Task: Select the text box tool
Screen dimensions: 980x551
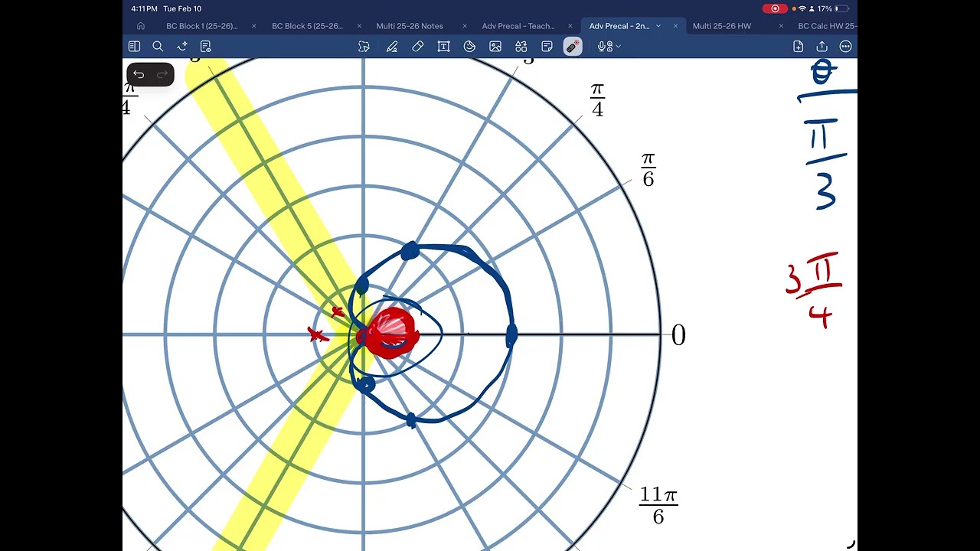Action: (x=443, y=47)
